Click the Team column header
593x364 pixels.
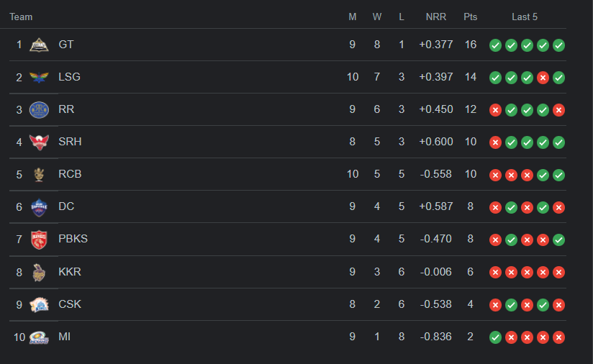click(21, 17)
